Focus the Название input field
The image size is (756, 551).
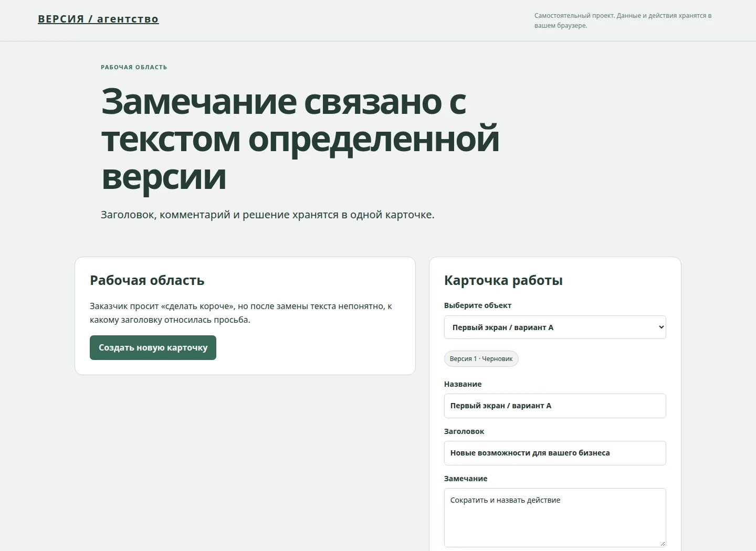tap(555, 406)
